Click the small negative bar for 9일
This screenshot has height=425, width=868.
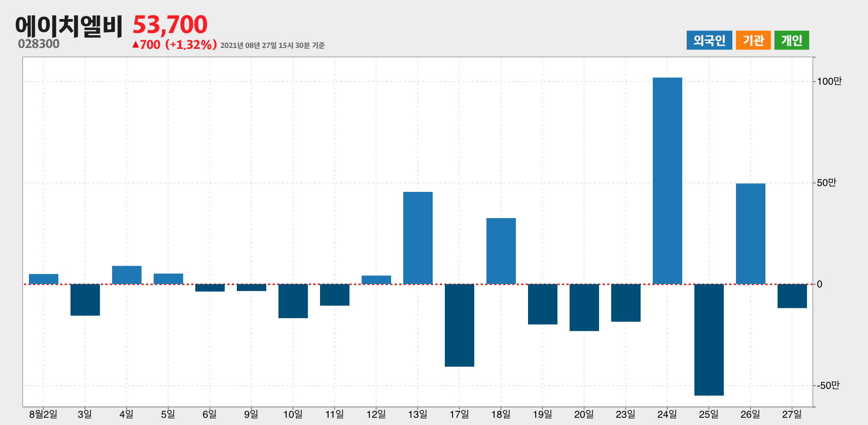251,287
